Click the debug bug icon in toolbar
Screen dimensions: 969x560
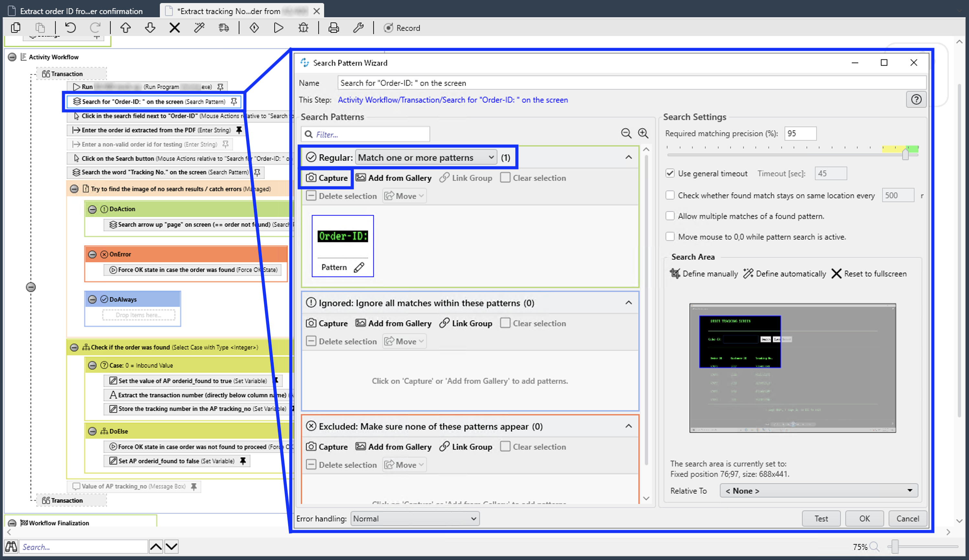coord(303,28)
